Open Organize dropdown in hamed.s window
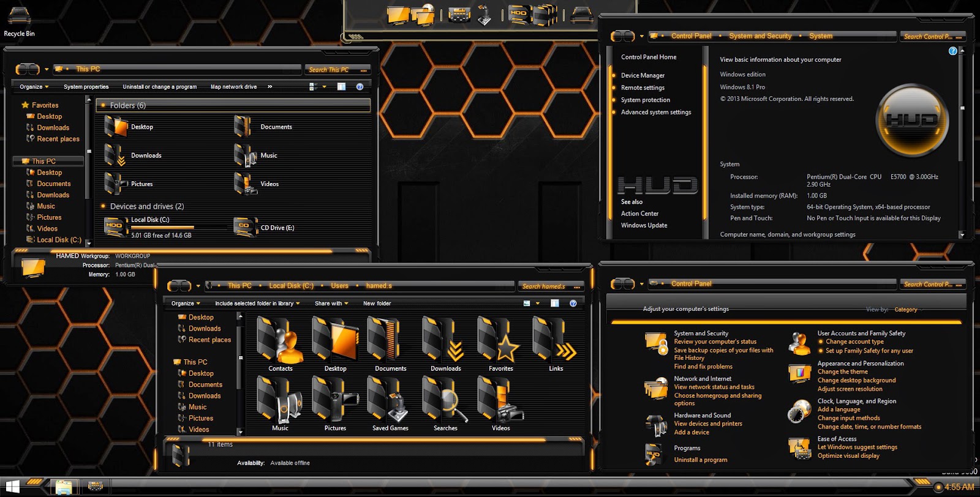This screenshot has width=980, height=497. [x=186, y=304]
